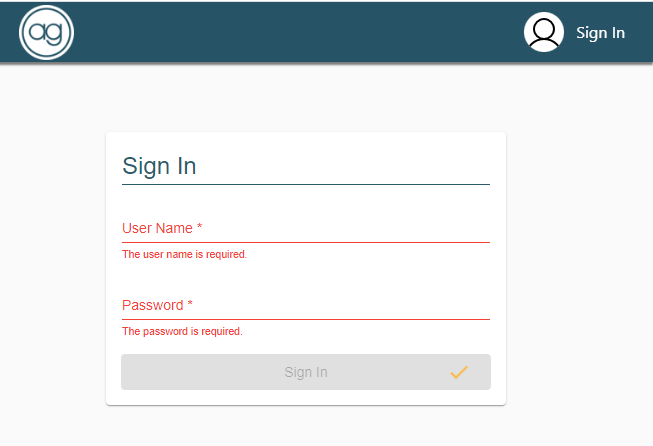Click the gray page background left of the card
653x446 pixels.
click(x=52, y=270)
